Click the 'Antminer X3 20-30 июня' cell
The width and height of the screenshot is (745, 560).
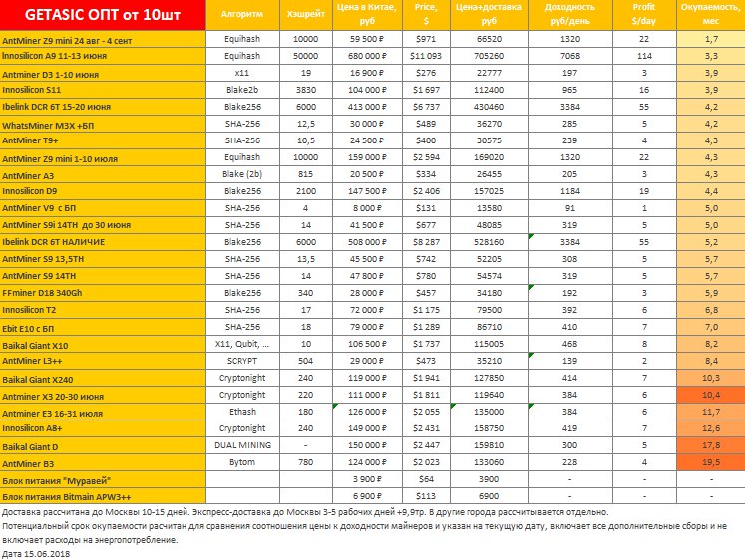(x=103, y=395)
